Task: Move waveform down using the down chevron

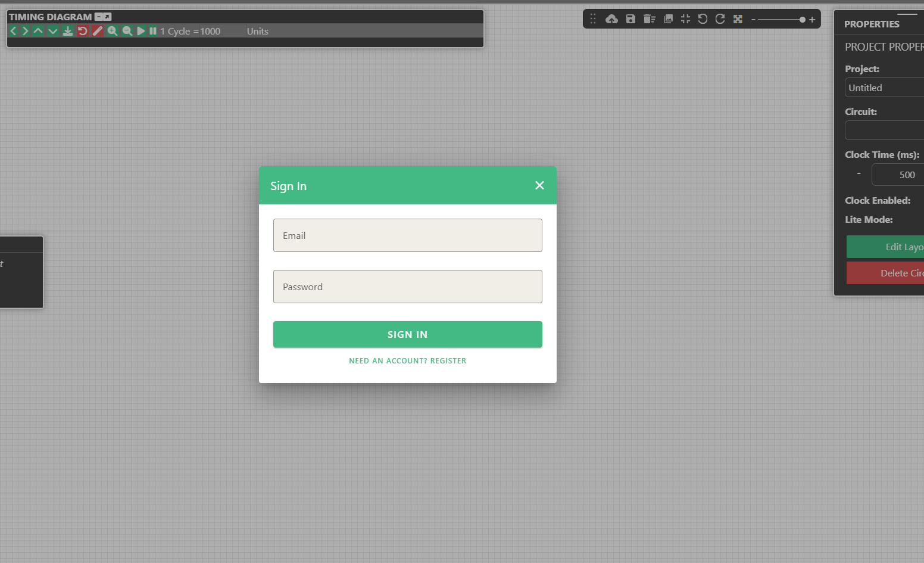Action: pyautogui.click(x=53, y=31)
